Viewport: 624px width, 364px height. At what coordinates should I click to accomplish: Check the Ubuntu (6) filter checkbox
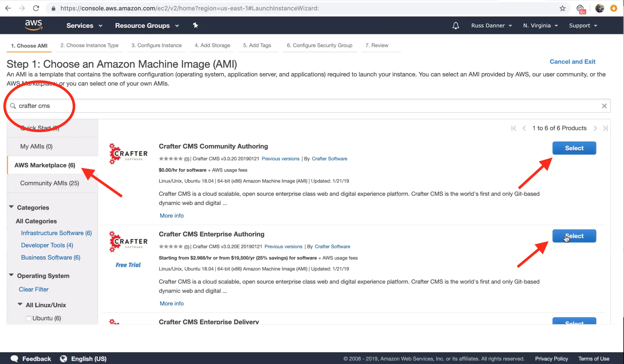pyautogui.click(x=28, y=318)
